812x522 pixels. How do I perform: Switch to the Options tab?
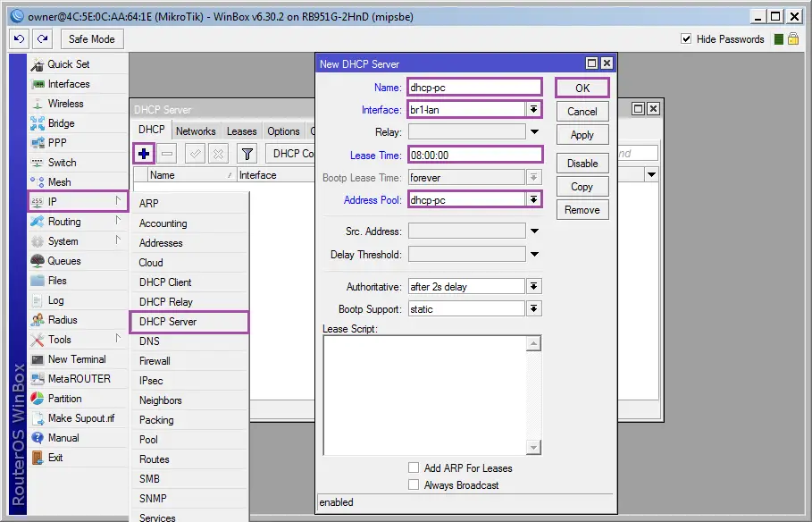[x=283, y=131]
